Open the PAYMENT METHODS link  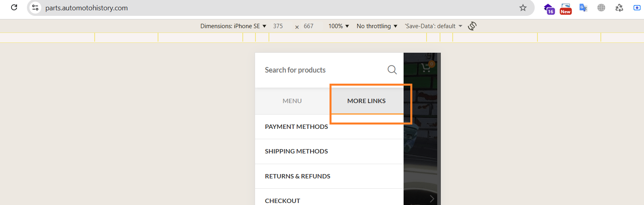point(296,127)
